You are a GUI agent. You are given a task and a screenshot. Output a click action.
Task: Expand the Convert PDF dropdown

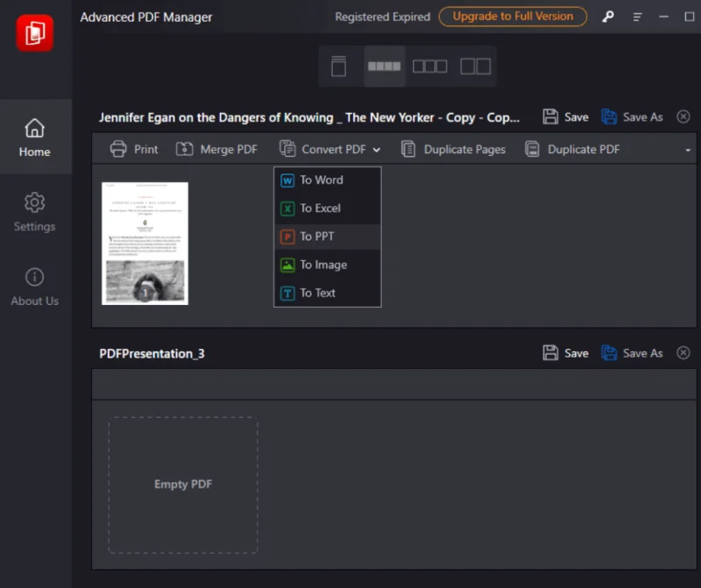click(330, 149)
